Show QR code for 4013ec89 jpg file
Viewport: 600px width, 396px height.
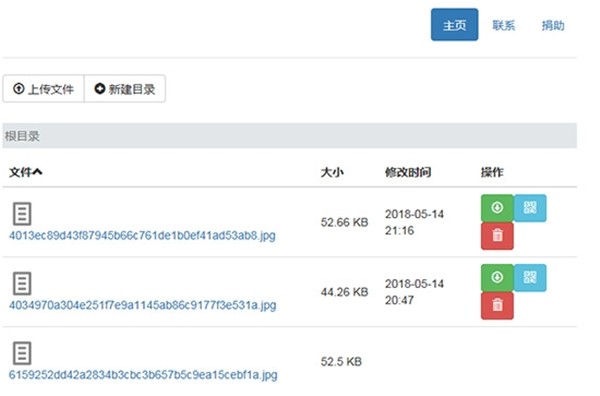(x=530, y=208)
